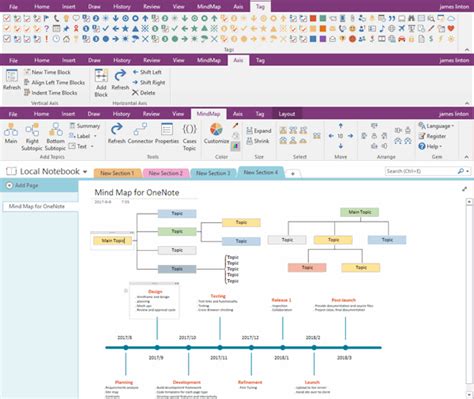
Task: Move topic up with the up arrow
Action: click(341, 126)
